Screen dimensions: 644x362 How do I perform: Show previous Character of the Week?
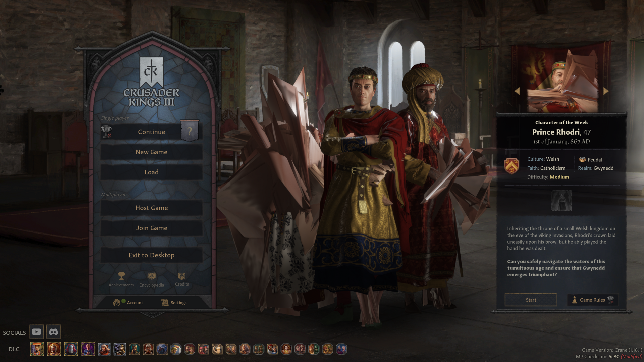click(517, 91)
